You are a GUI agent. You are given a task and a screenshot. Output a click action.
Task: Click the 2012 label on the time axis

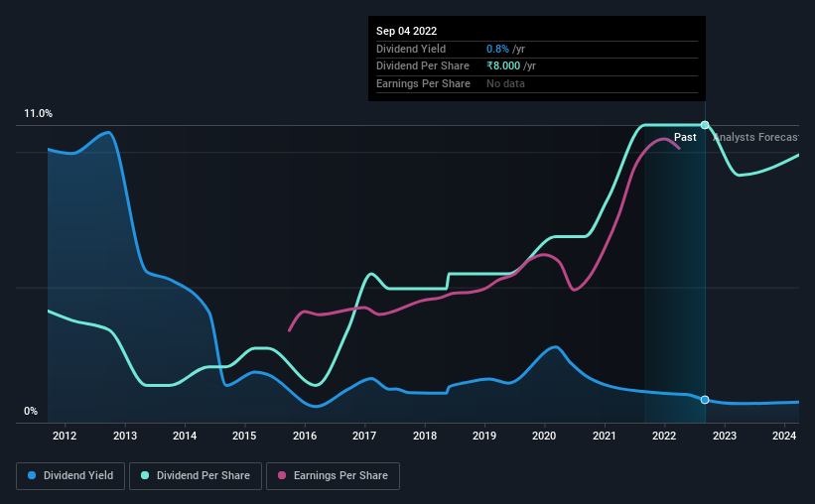[x=65, y=436]
